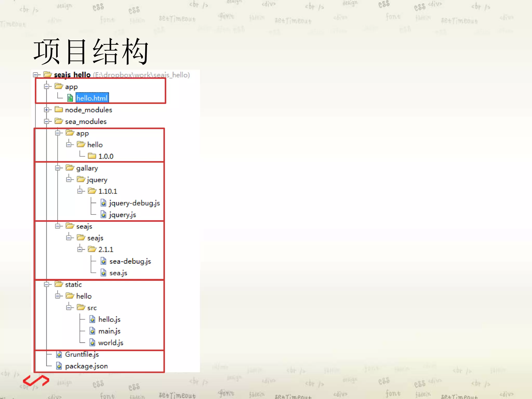Click the node_modules folder icon
This screenshot has width=532, height=399.
(59, 110)
